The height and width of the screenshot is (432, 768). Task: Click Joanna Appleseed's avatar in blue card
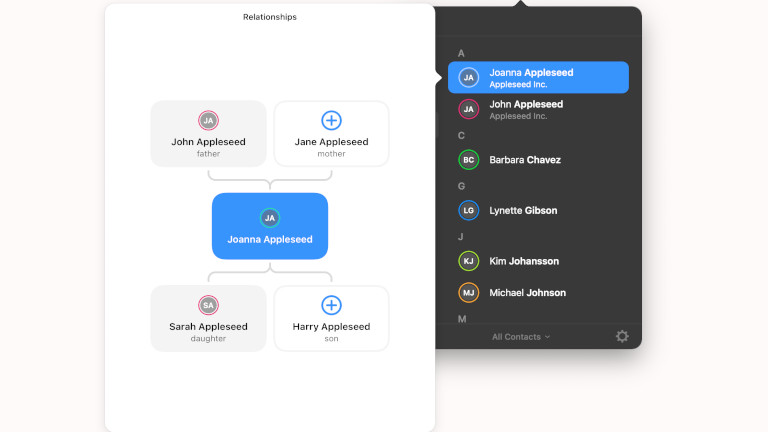[270, 218]
